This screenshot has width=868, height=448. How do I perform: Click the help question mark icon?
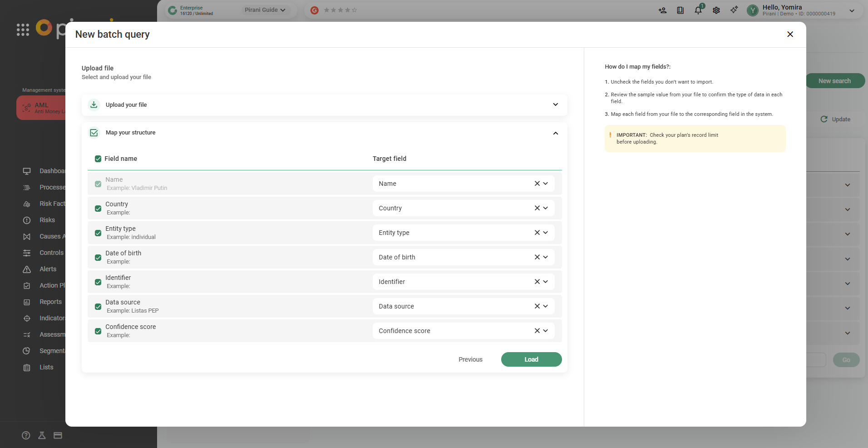pos(26,435)
